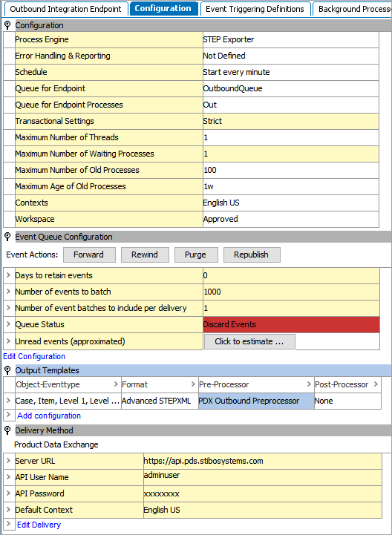Select the red Discard Events status cell

(291, 324)
